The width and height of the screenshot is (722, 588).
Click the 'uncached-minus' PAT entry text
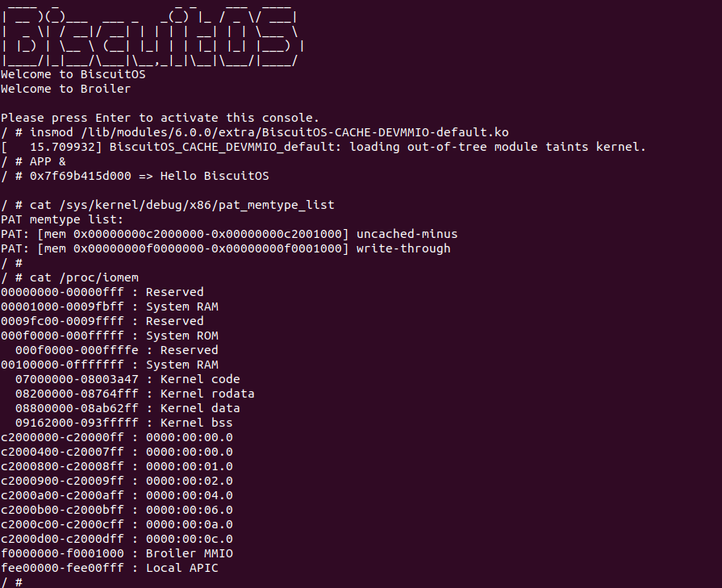point(407,234)
